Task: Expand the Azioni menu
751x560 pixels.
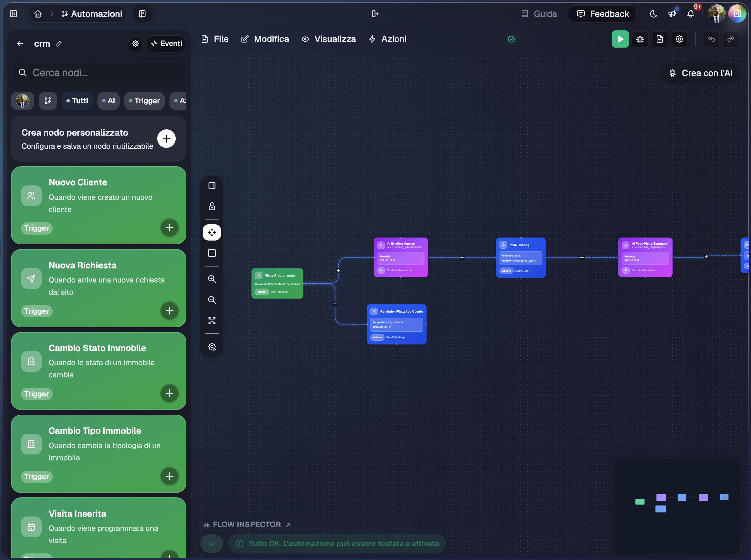Action: point(387,39)
